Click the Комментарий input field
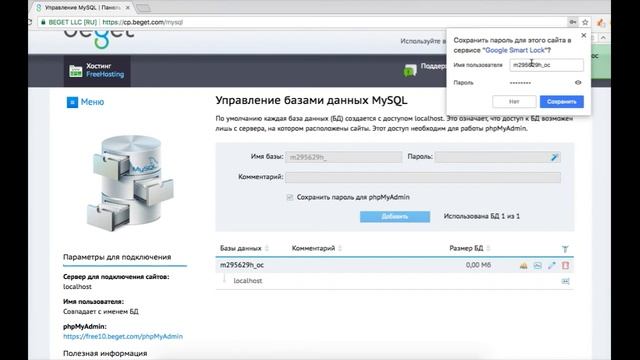This screenshot has width=640, height=360. (423, 177)
